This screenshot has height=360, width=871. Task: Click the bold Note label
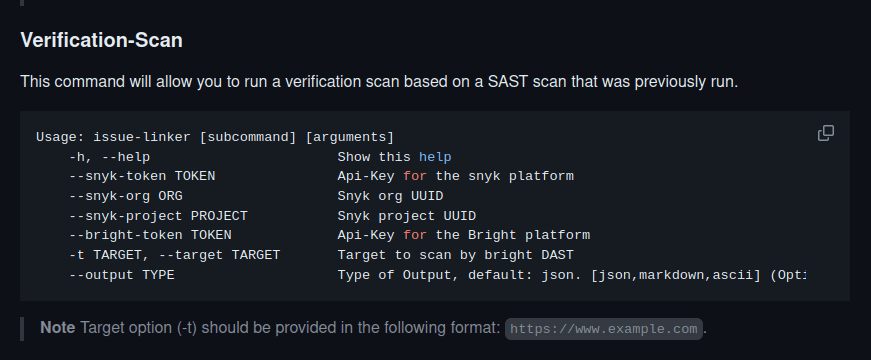(58, 328)
